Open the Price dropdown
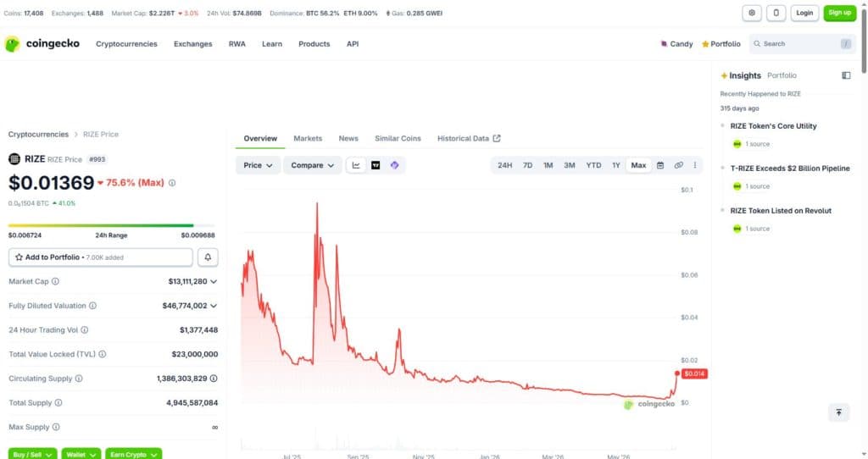The width and height of the screenshot is (868, 459). click(258, 165)
